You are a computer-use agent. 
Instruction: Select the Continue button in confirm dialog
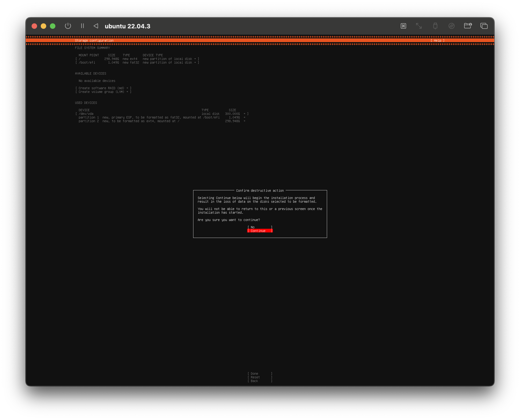260,231
